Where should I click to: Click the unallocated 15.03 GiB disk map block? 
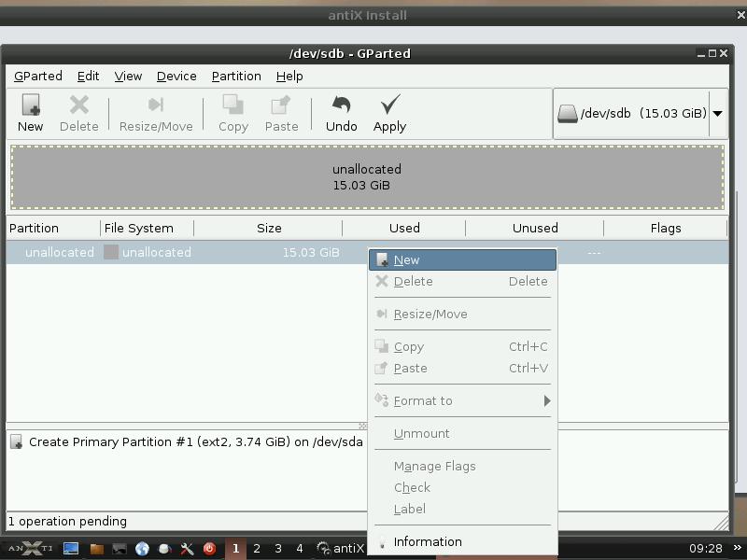pyautogui.click(x=367, y=177)
